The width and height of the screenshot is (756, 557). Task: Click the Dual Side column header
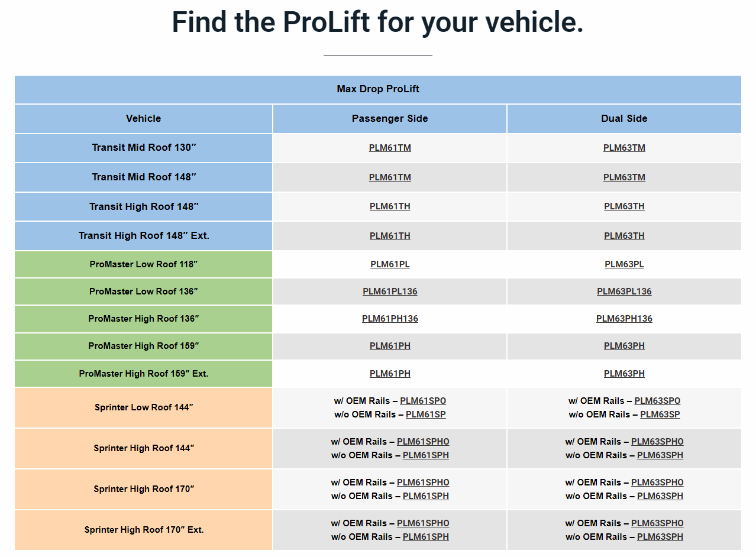point(624,119)
